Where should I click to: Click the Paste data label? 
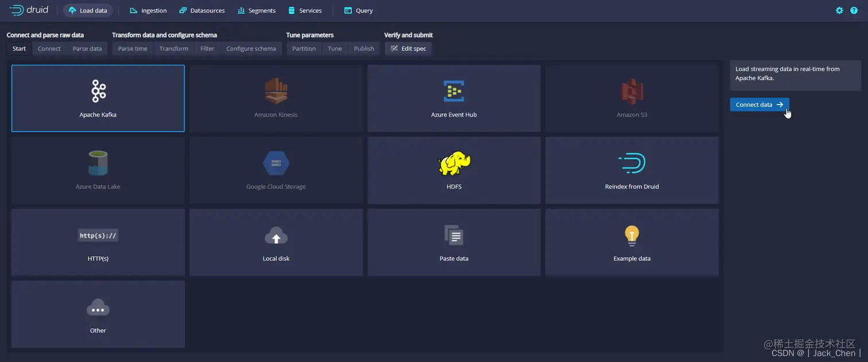pos(454,259)
